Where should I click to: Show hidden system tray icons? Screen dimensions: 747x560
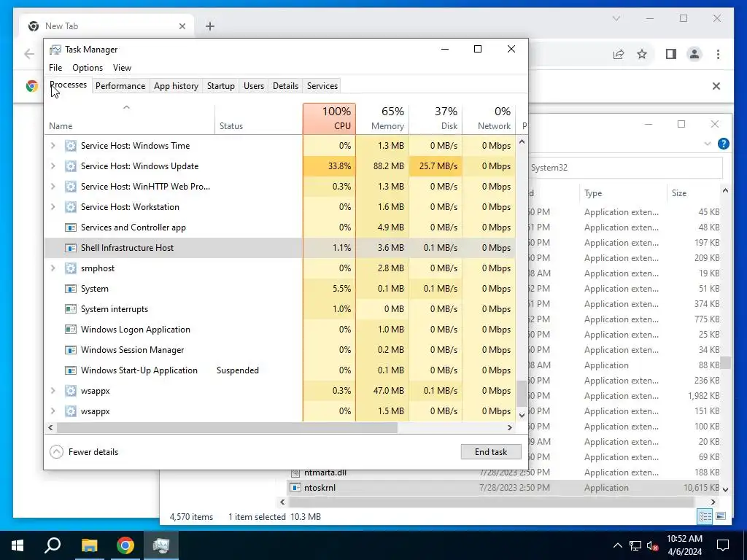coord(617,545)
